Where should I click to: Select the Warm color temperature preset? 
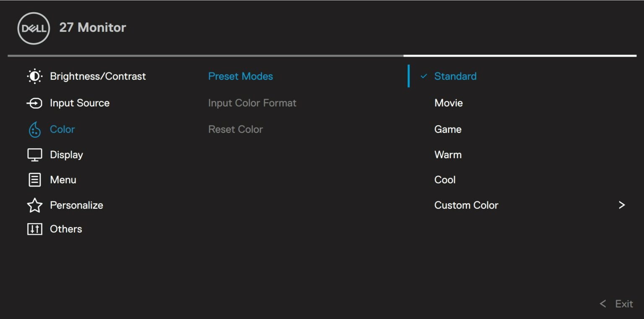click(x=448, y=154)
